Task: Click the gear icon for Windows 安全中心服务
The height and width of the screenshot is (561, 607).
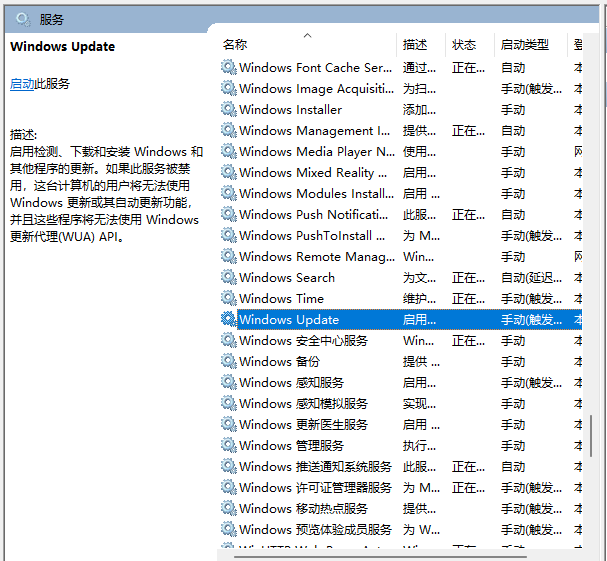Action: (228, 340)
